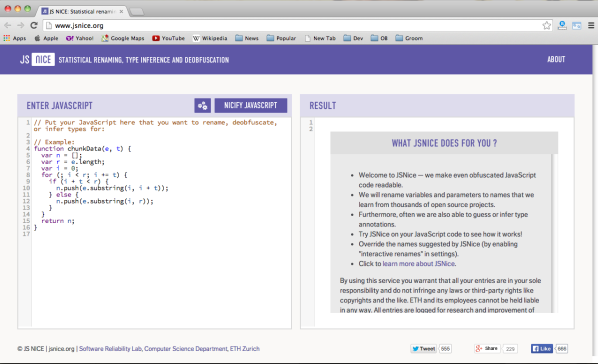This screenshot has height=364, width=598.
Task: Click the RESULT panel title
Action: coord(323,106)
